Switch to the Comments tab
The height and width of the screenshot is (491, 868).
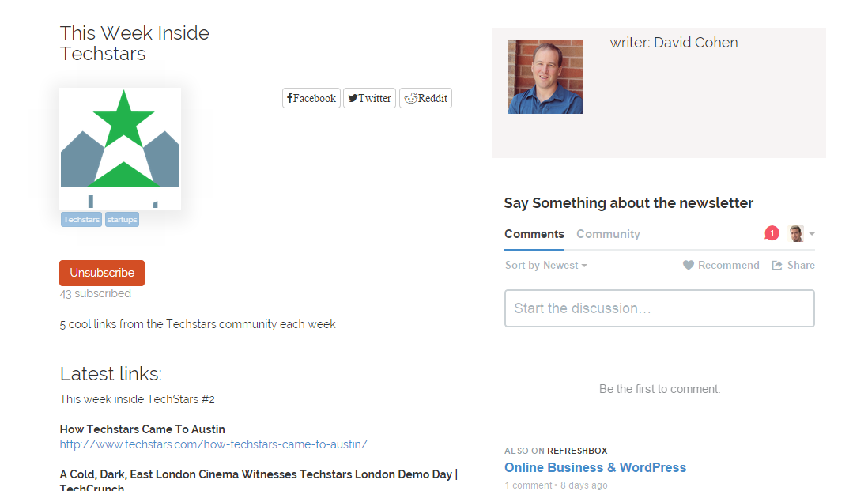coord(534,234)
